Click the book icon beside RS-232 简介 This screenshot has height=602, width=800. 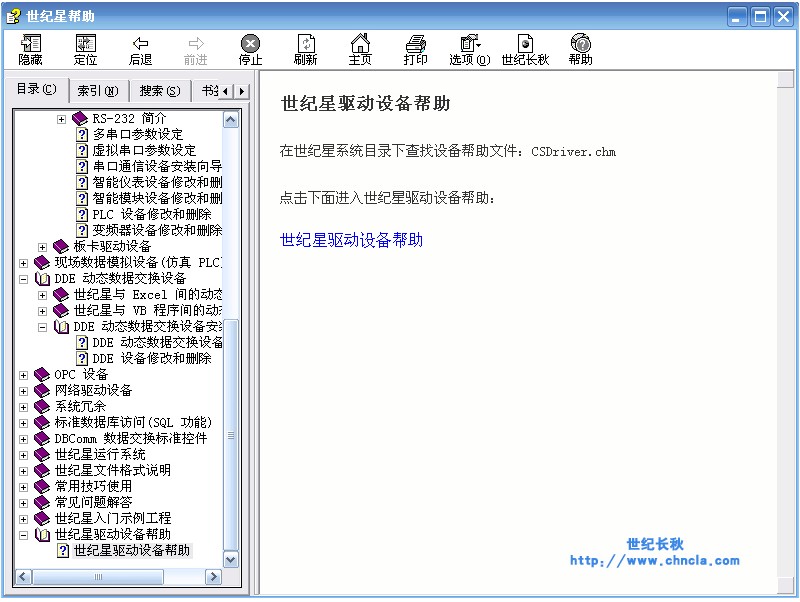[80, 119]
